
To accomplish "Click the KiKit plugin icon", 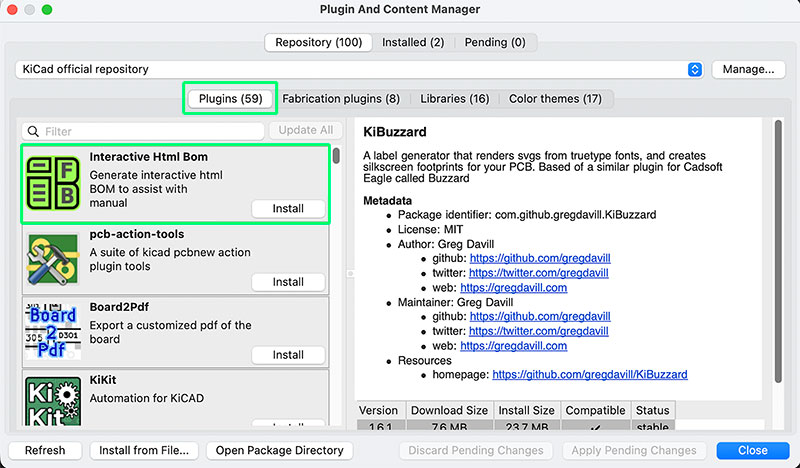I will pyautogui.click(x=53, y=401).
